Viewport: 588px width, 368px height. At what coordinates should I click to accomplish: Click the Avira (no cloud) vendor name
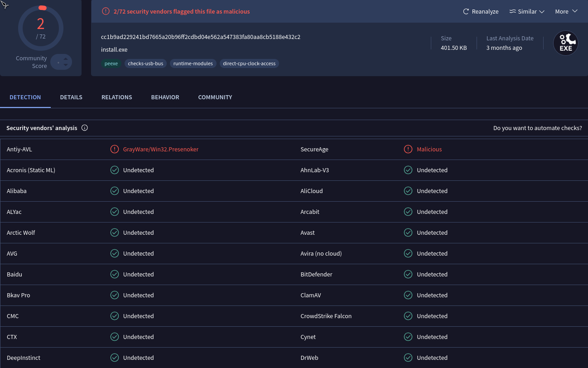(x=321, y=253)
